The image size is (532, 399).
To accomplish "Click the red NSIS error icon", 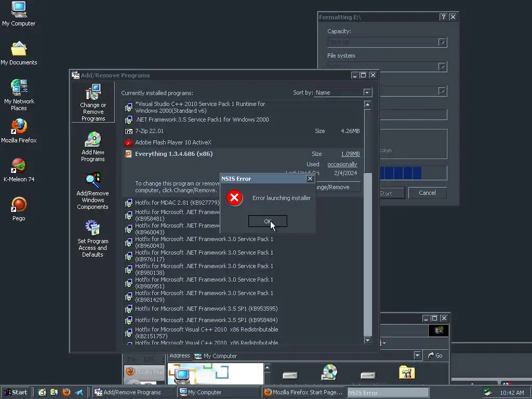I will (234, 198).
